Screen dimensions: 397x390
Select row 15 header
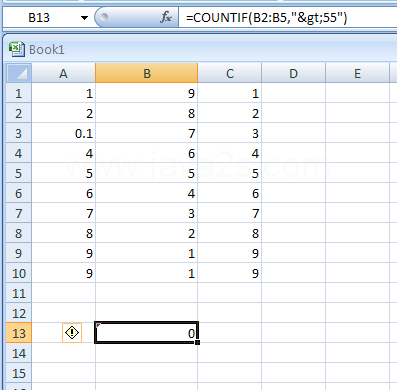coord(19,373)
